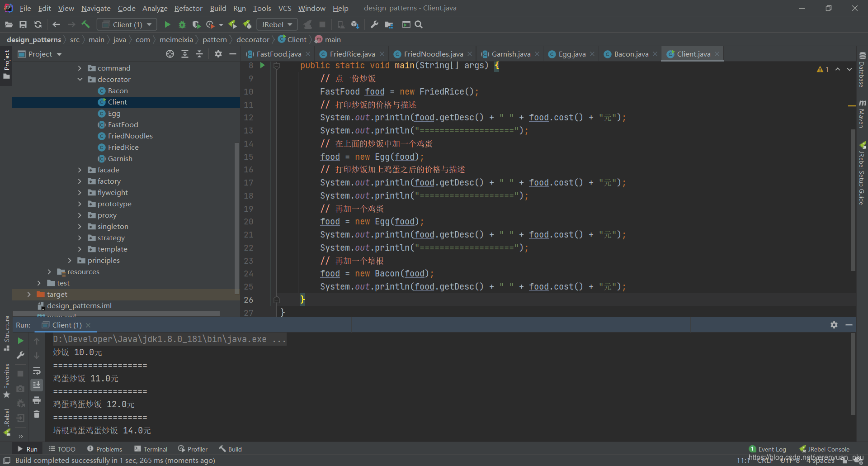
Task: Run with coverage via the shield icon
Action: 196,24
